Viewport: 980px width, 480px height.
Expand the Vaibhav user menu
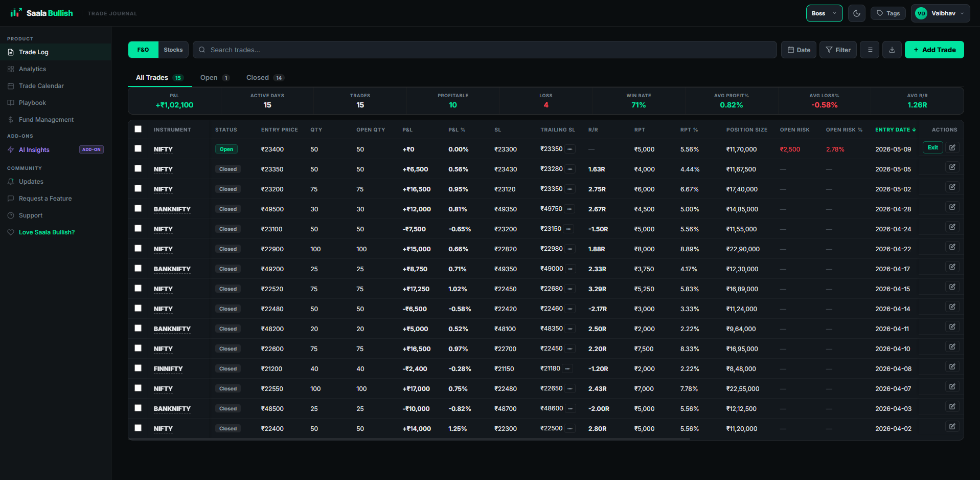[x=940, y=13]
